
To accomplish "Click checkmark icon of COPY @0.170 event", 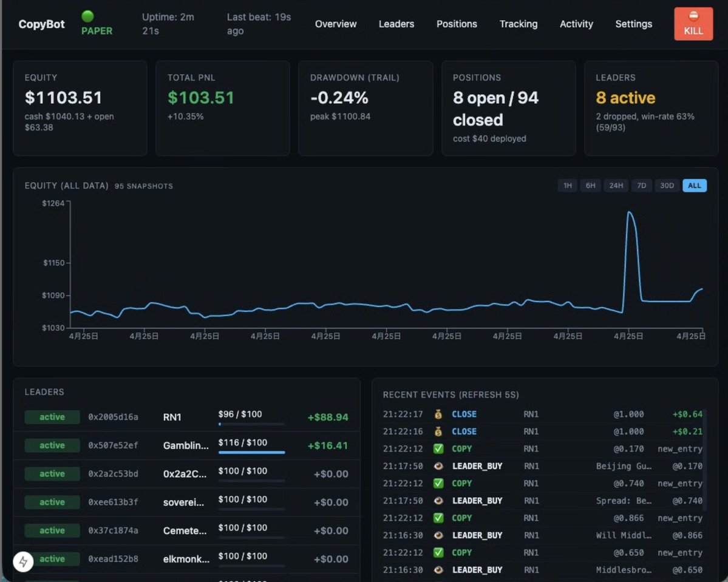I will (438, 449).
